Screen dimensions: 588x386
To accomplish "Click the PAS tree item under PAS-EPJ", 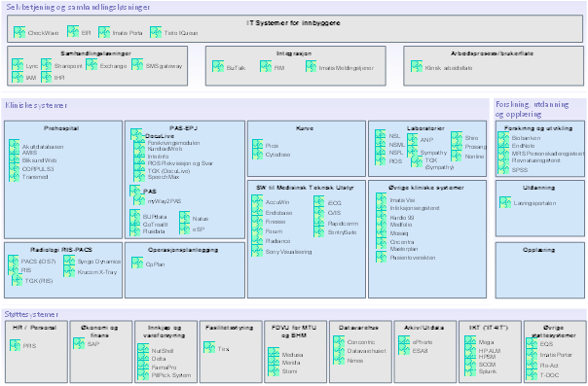I will pos(150,192).
